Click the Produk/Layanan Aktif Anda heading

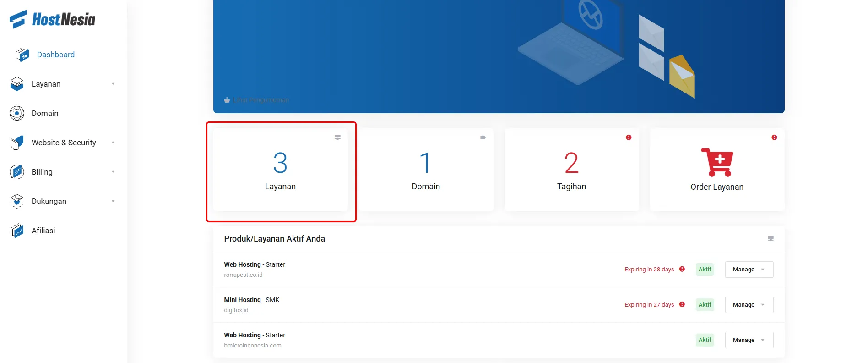point(275,239)
